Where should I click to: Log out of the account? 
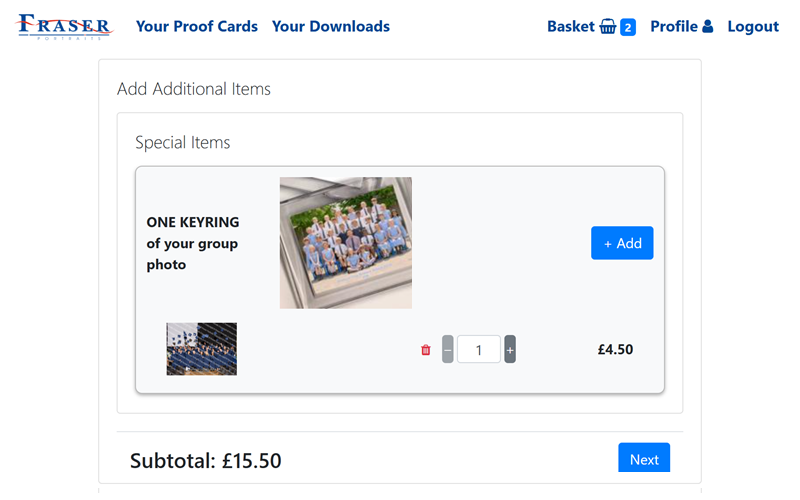click(x=753, y=27)
